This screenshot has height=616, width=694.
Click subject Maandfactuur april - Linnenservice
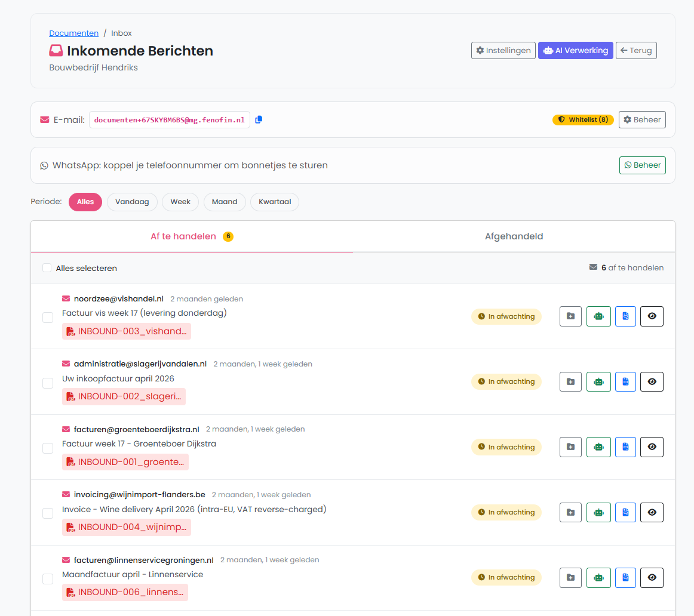tap(133, 574)
